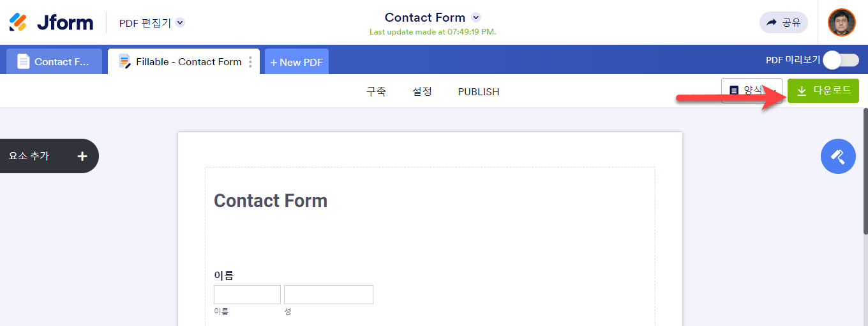Toggle the PDF 미리보기 switch

(x=840, y=61)
